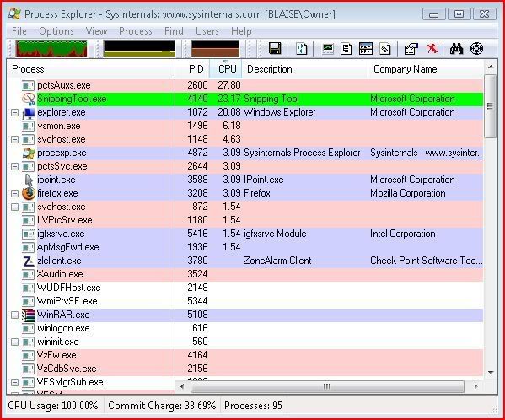Collapse the svchost.exe PID 872 node
505x420 pixels.
click(14, 207)
